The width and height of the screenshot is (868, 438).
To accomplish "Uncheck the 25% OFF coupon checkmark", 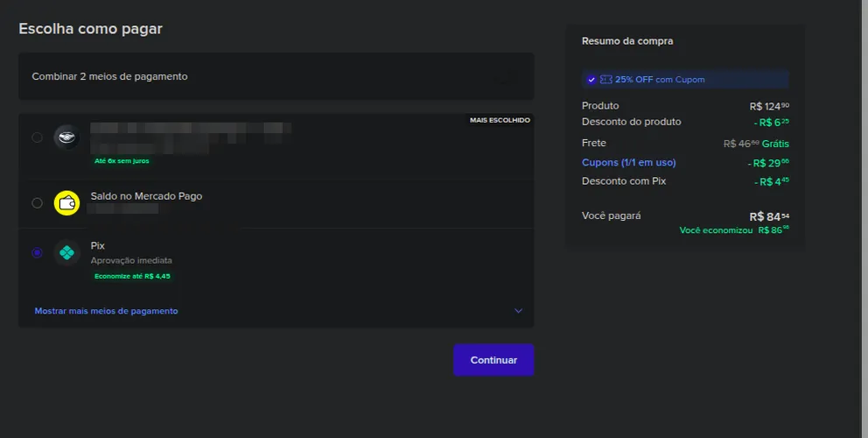I will tap(591, 80).
